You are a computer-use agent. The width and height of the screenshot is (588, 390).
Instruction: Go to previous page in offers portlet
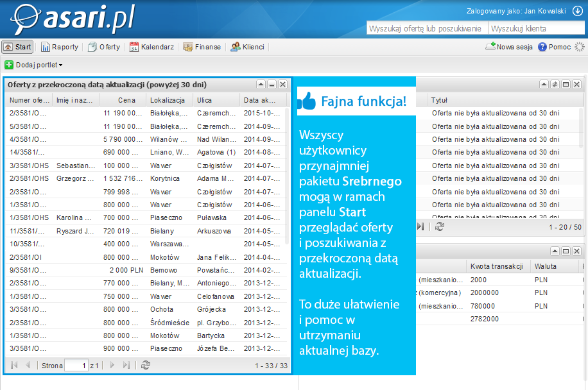pos(28,365)
